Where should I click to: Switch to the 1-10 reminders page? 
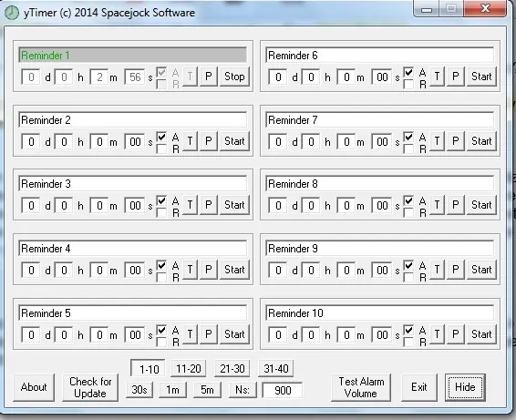pyautogui.click(x=149, y=369)
